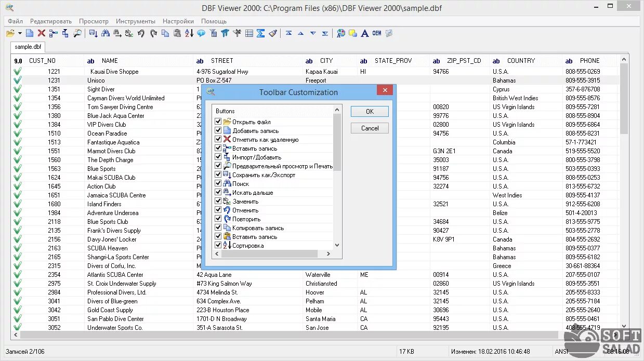
Task: Click the NAME column header
Action: coord(138,61)
